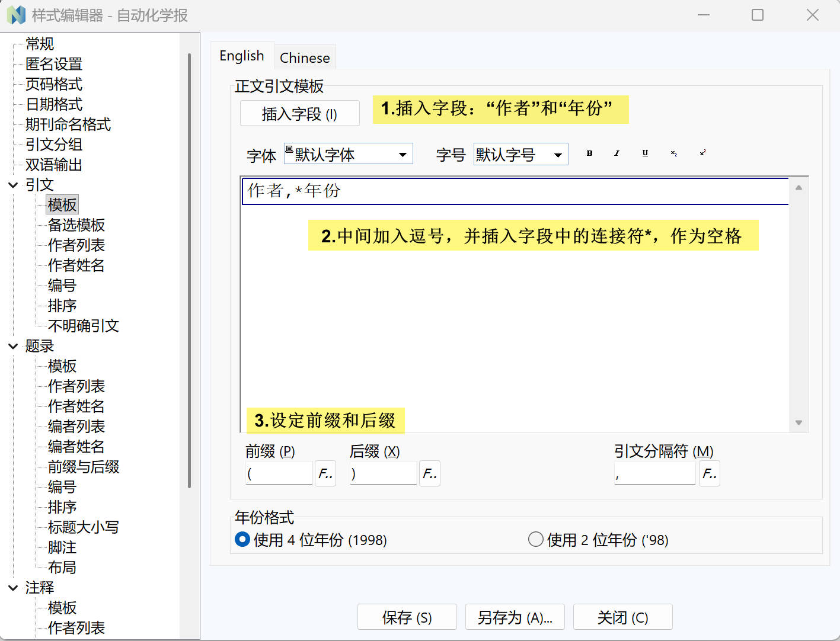
Task: Switch to the Chinese tab
Action: (x=304, y=57)
